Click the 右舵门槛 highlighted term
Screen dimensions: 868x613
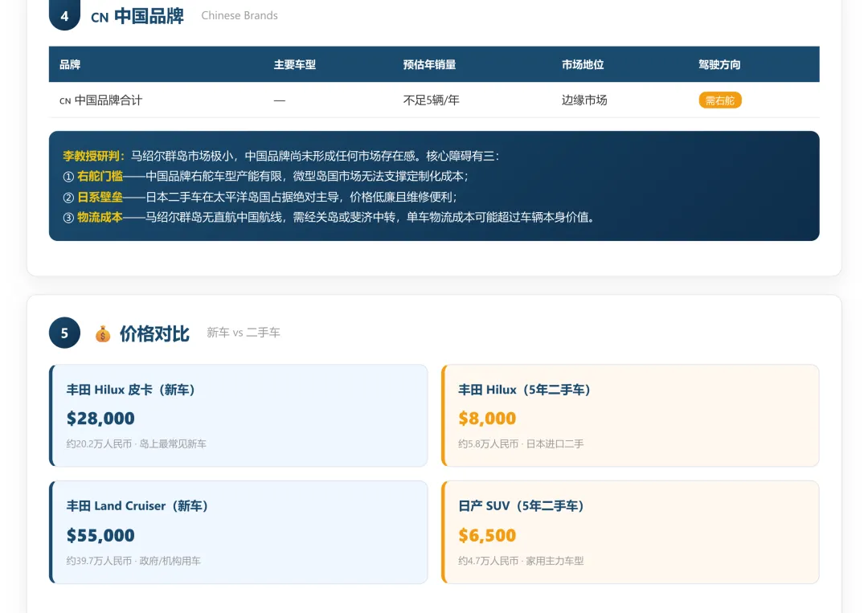(x=100, y=177)
